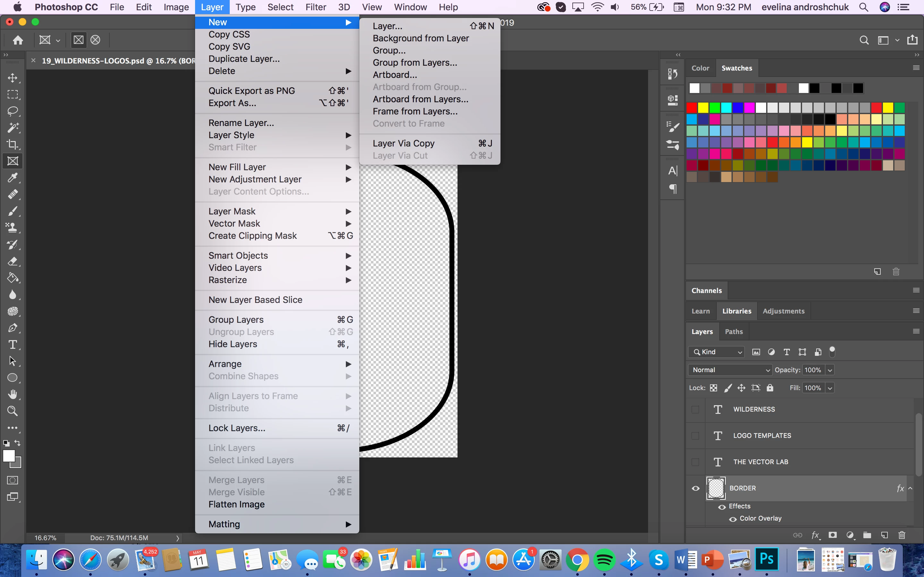This screenshot has width=924, height=577.
Task: Open the Normal blend mode dropdown
Action: 730,370
